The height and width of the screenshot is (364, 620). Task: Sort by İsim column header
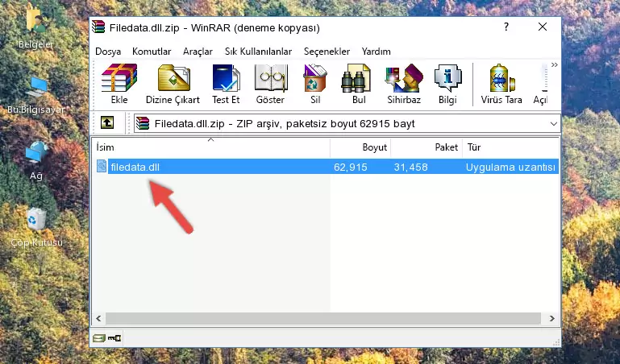[211, 147]
